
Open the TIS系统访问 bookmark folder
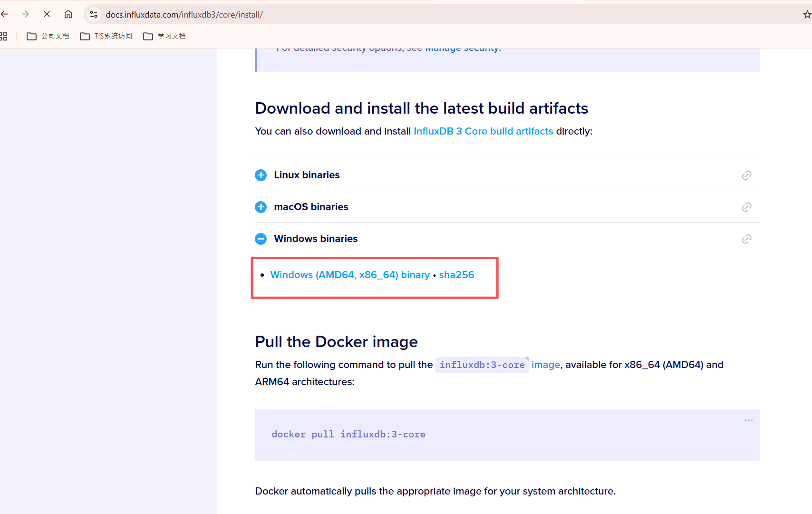(x=106, y=36)
